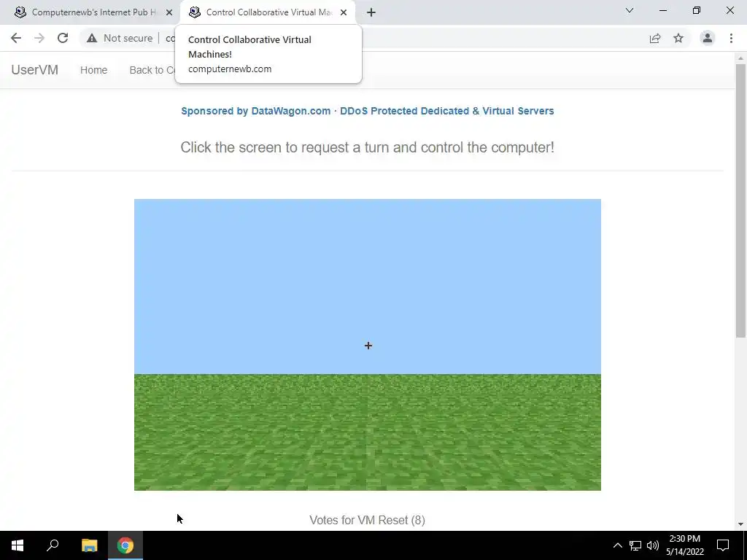This screenshot has height=560, width=747.
Task: Open the notification center icon
Action: [x=723, y=545]
